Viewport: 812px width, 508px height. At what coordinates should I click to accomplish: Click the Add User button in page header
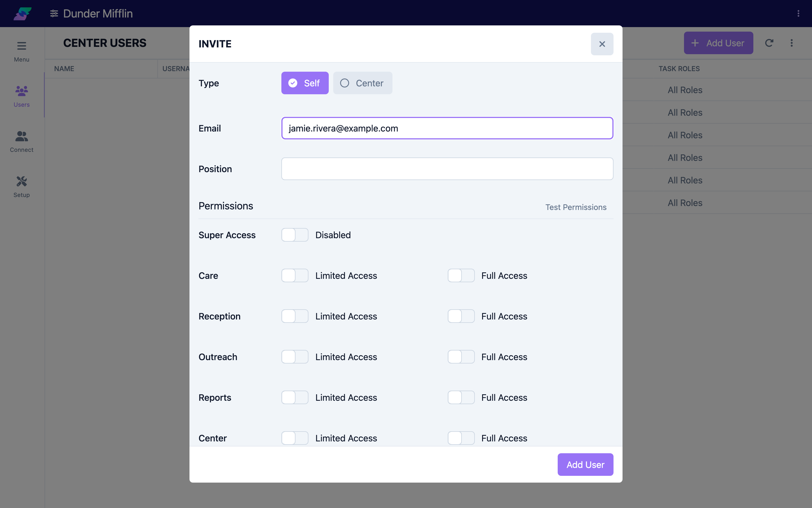pos(718,43)
